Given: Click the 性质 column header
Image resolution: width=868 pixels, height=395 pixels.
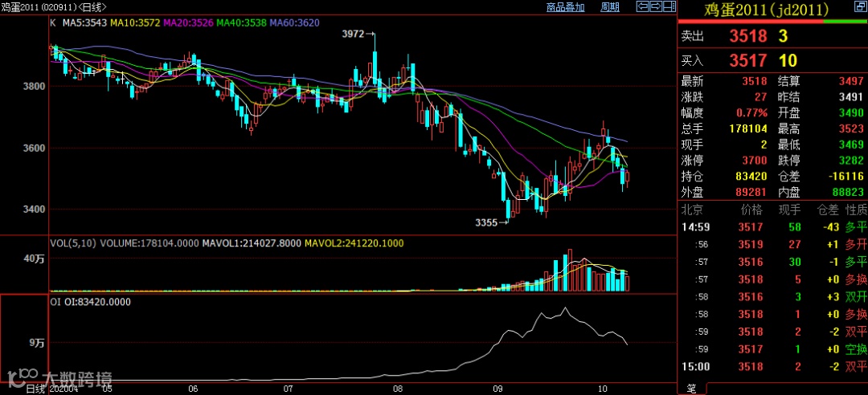Looking at the screenshot, I should pos(856,210).
